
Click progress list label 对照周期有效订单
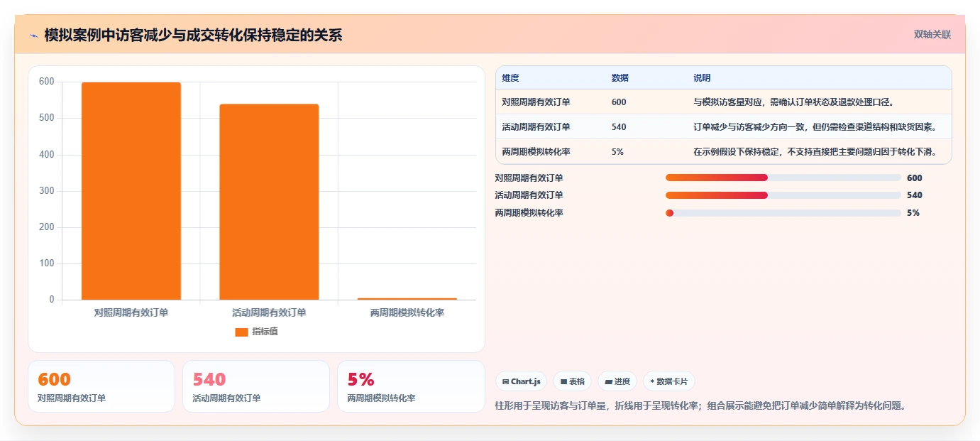pos(529,178)
